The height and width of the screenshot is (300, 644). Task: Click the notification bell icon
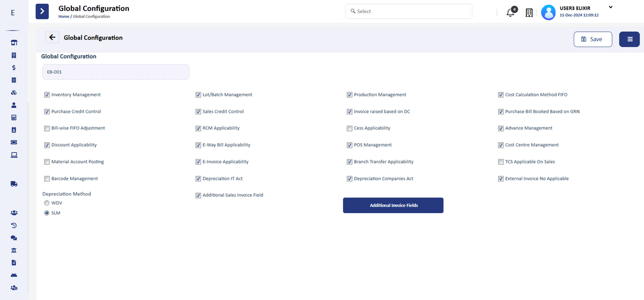click(x=510, y=12)
